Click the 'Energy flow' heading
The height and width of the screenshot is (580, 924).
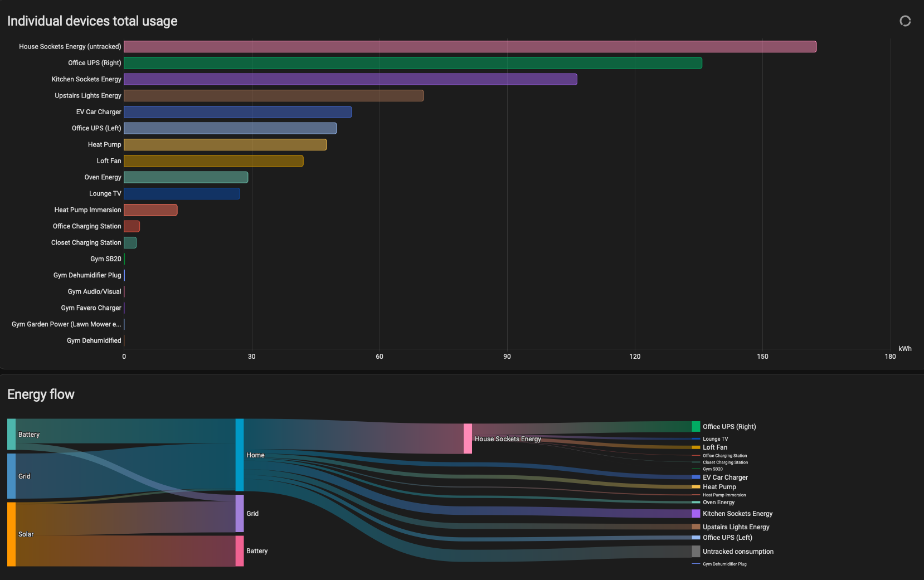point(41,394)
